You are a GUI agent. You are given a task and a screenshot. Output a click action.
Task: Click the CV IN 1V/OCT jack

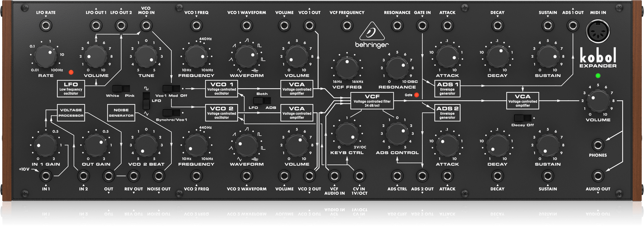359,176
